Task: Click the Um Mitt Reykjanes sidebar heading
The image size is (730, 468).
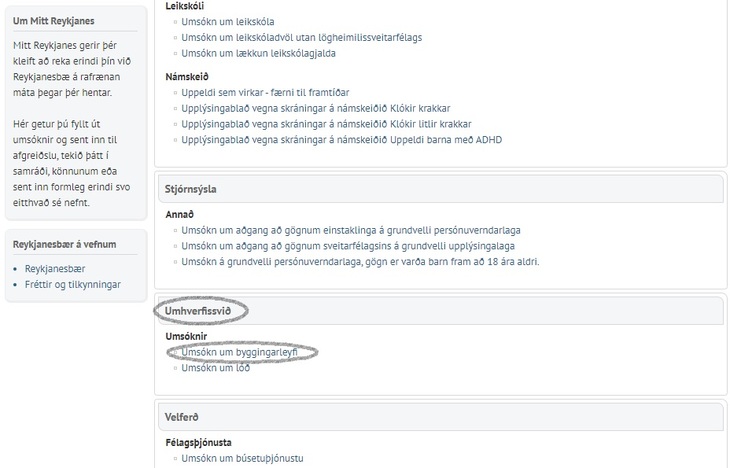Action: click(x=54, y=21)
